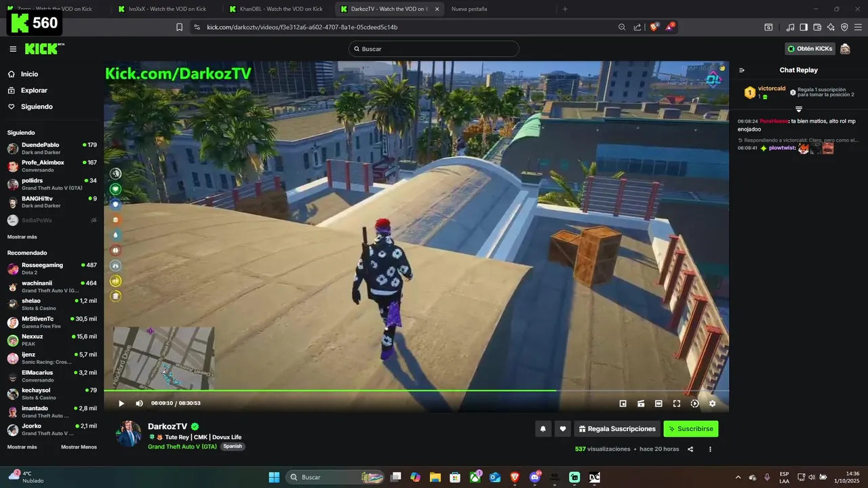Click zoom out magnifier in address bar
Viewport: 868px width, 488px height.
[x=622, y=27]
